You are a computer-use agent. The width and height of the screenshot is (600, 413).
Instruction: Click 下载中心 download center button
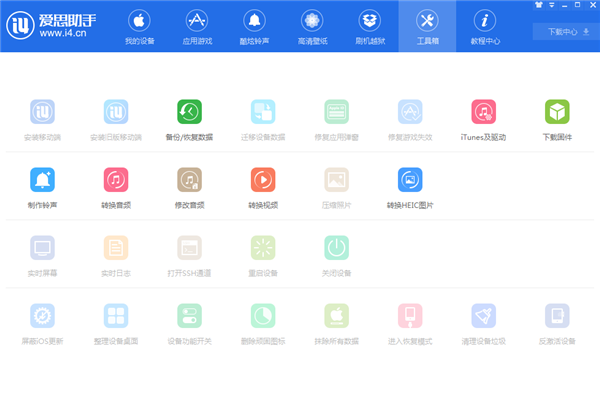tap(568, 32)
